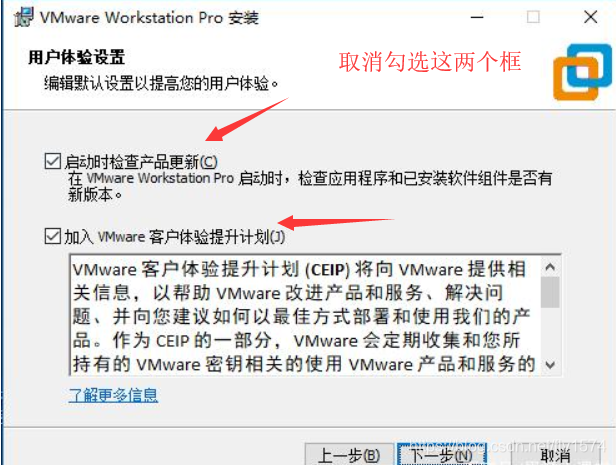Click the VMware Workstation logo

[x=582, y=72]
